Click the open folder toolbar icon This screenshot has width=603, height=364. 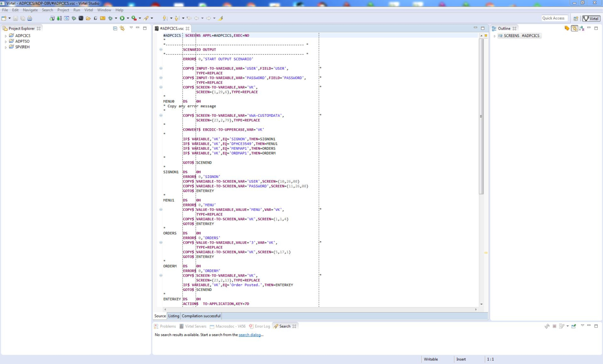88,18
